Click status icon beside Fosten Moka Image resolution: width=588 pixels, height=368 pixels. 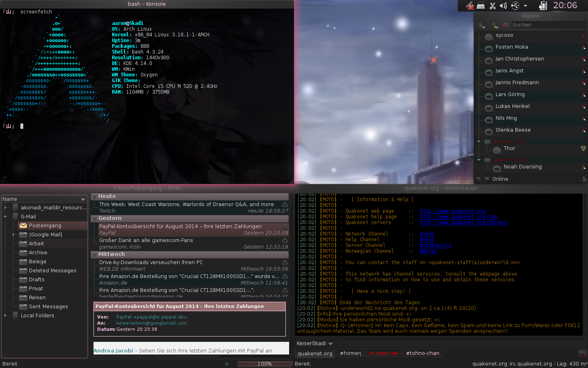pyautogui.click(x=488, y=49)
